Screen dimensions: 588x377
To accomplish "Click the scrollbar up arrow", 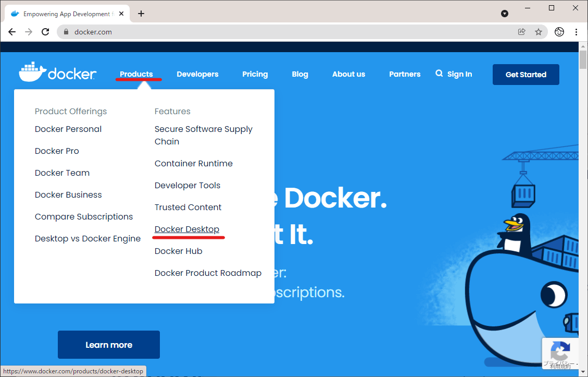I will (583, 46).
